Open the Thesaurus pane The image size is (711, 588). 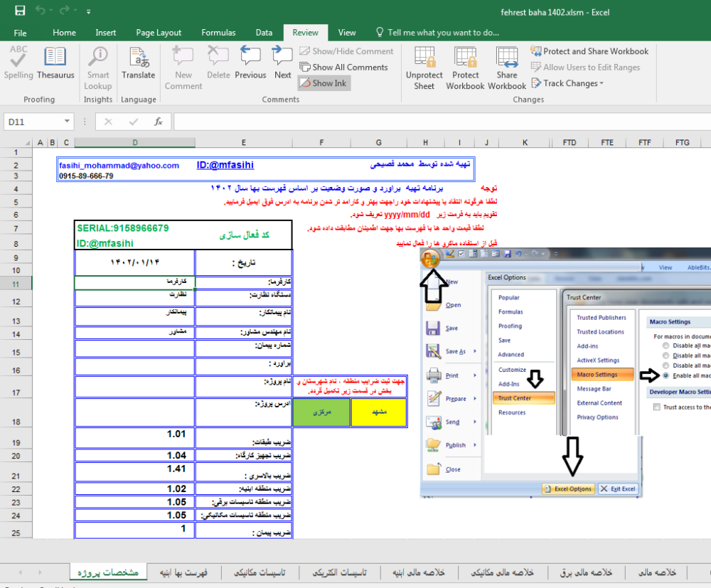[x=55, y=67]
